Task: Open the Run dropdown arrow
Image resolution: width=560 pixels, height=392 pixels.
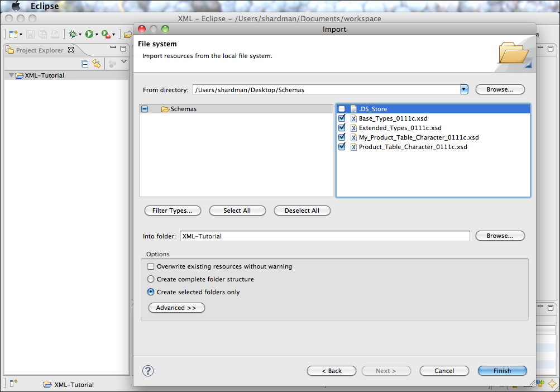Action: coord(97,35)
